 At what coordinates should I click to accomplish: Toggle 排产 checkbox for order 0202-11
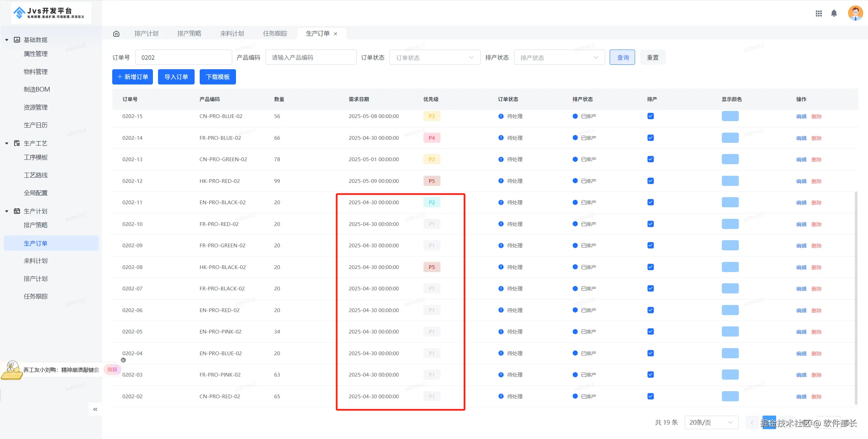650,202
